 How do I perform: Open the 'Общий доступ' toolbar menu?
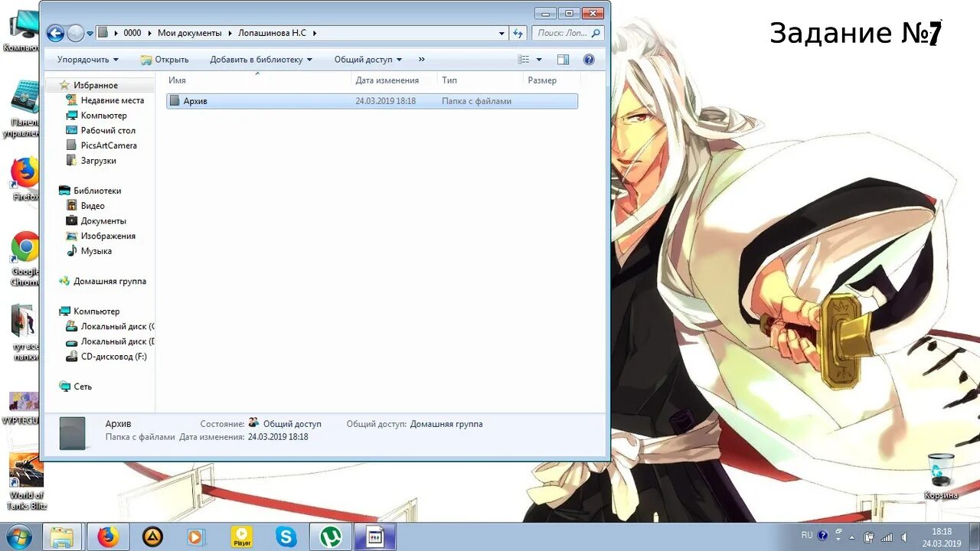click(368, 60)
